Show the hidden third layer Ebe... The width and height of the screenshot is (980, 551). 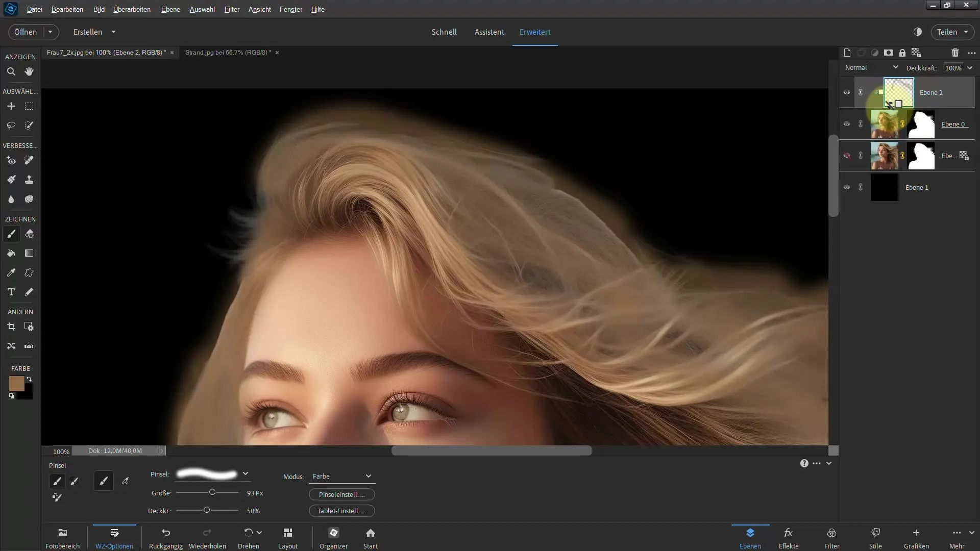[847, 156]
